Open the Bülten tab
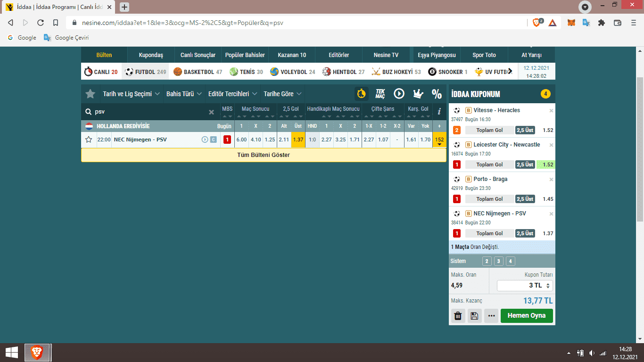This screenshot has width=644, height=362. [x=104, y=55]
